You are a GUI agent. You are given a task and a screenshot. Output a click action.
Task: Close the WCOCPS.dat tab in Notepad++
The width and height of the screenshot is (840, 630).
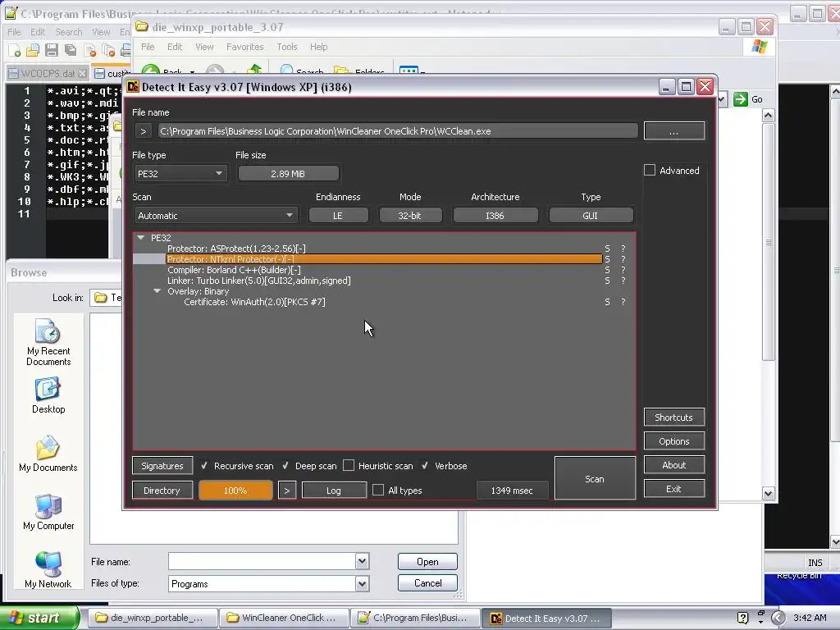pos(82,73)
